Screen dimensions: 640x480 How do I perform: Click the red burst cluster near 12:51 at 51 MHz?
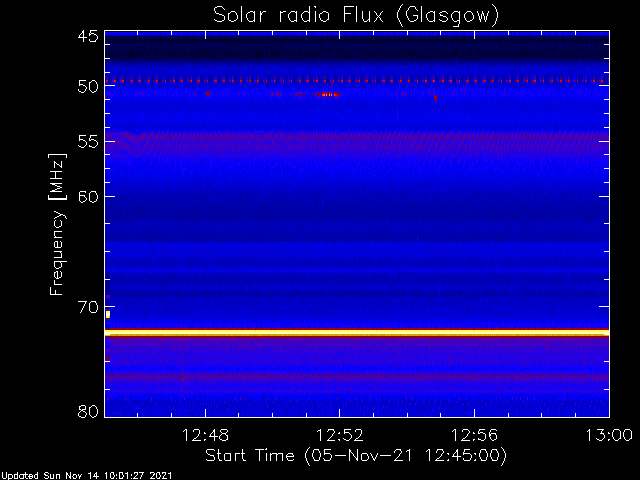pyautogui.click(x=327, y=94)
